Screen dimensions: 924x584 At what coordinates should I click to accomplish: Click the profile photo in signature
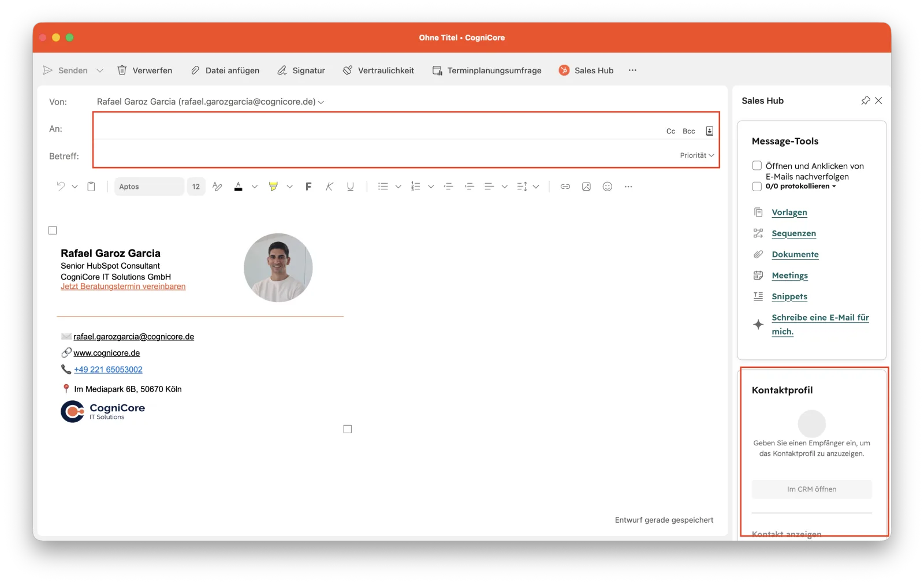pyautogui.click(x=278, y=267)
